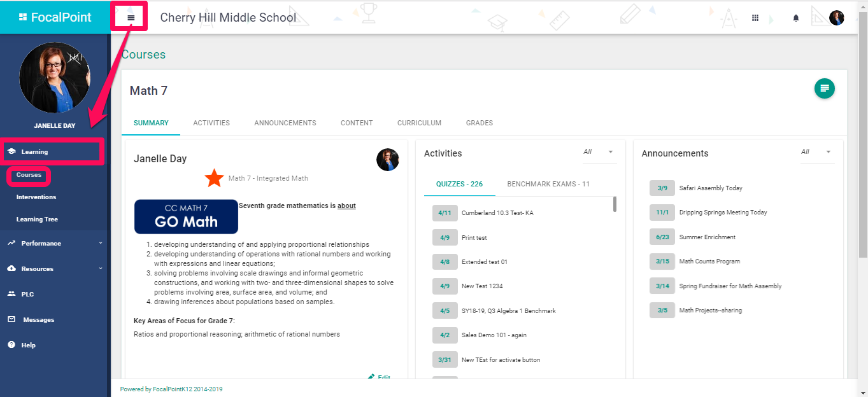868x397 pixels.
Task: Expand the Resources menu chevron
Action: point(101,268)
